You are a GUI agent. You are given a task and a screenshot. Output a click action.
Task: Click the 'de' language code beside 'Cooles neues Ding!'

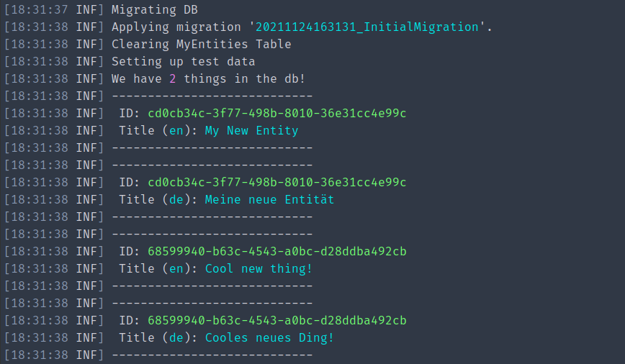[x=176, y=337]
